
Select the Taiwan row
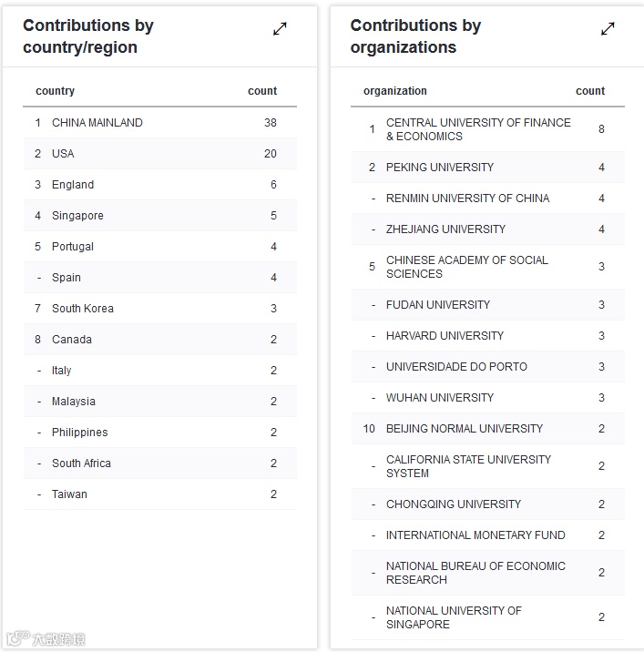(69, 494)
